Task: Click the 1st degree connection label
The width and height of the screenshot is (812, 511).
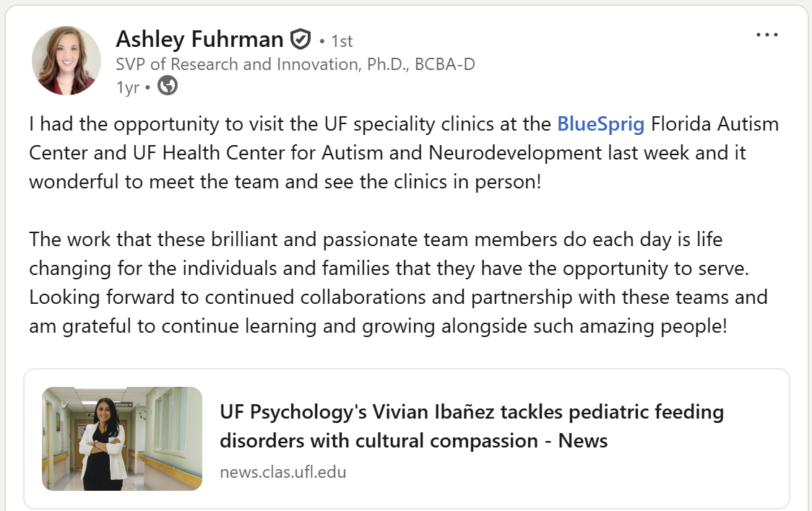Action: click(342, 41)
